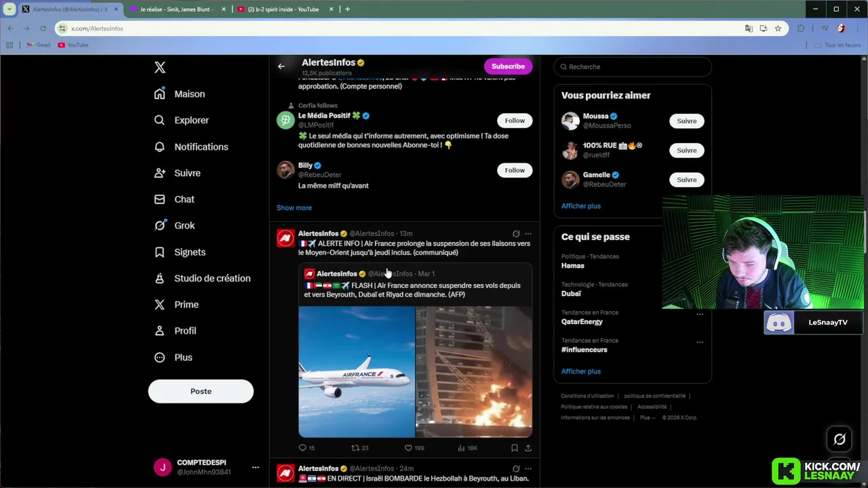Open Air France airplane image
This screenshot has width=868, height=488.
[357, 372]
